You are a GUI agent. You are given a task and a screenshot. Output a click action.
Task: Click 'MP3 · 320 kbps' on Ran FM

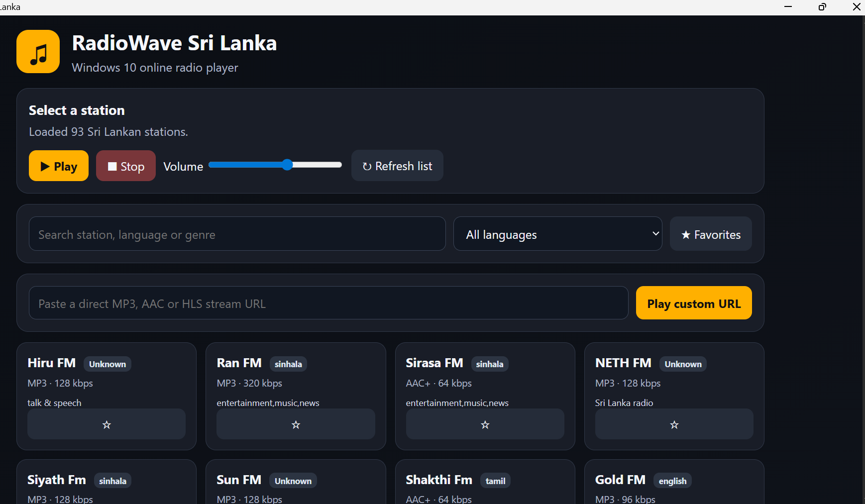pyautogui.click(x=249, y=383)
